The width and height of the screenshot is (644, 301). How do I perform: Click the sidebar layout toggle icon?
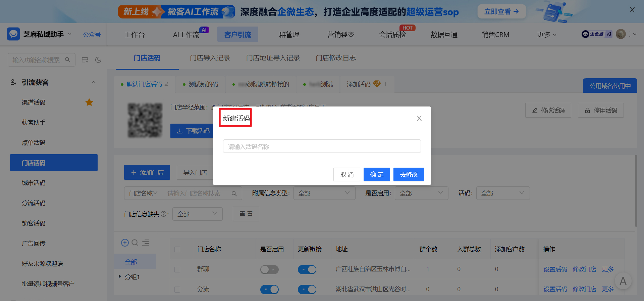85,60
